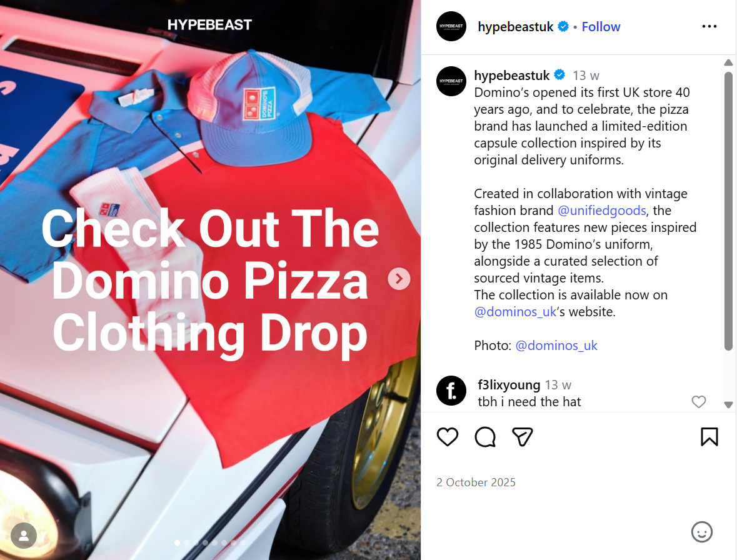This screenshot has width=737, height=560.
Task: Select the comments scrollbar thumb
Action: pyautogui.click(x=728, y=211)
